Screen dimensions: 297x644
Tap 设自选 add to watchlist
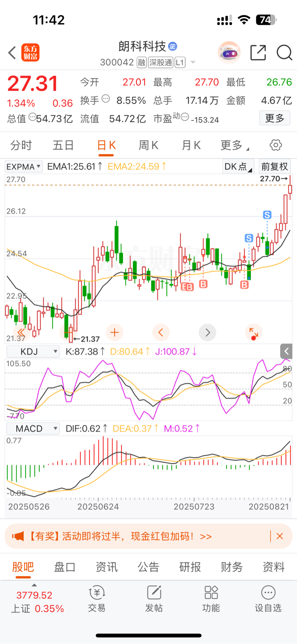[x=268, y=599]
